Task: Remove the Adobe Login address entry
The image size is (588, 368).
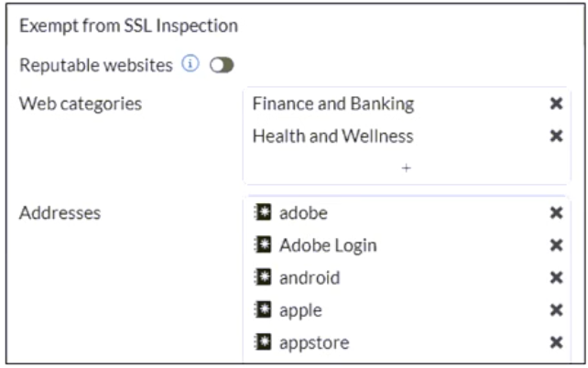Action: [x=555, y=245]
